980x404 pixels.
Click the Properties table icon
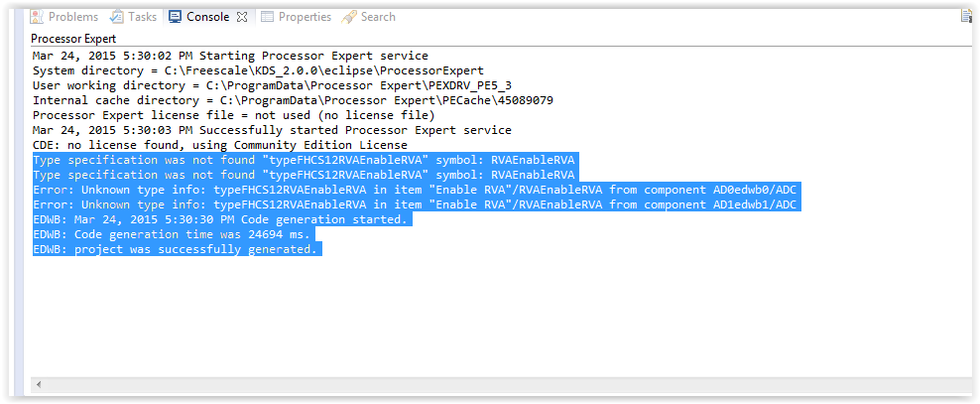tap(268, 17)
